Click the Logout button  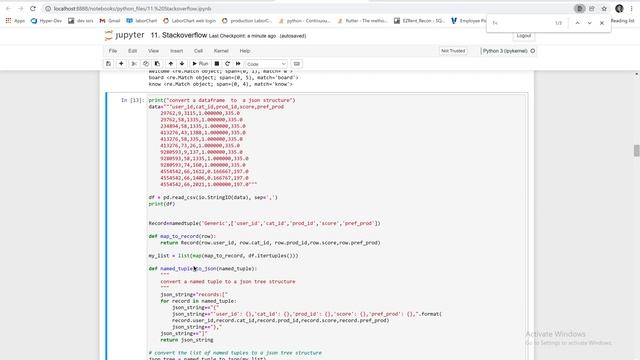click(x=524, y=36)
